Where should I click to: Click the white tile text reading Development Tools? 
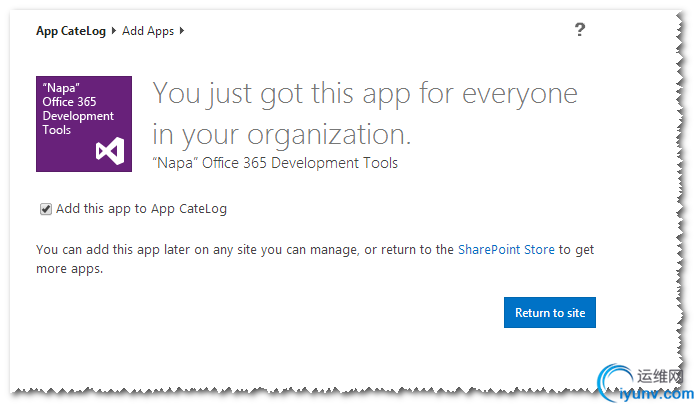click(x=71, y=123)
